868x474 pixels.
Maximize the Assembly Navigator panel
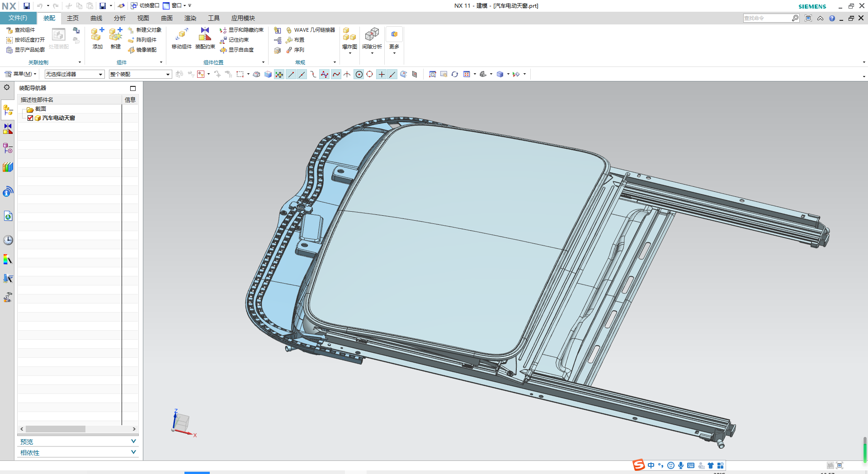tap(133, 88)
